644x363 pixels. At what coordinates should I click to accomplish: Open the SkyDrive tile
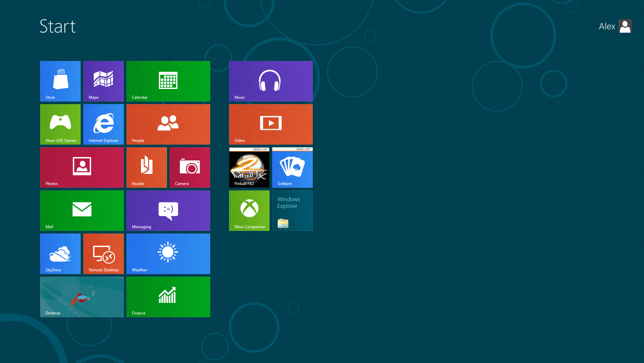pos(60,254)
